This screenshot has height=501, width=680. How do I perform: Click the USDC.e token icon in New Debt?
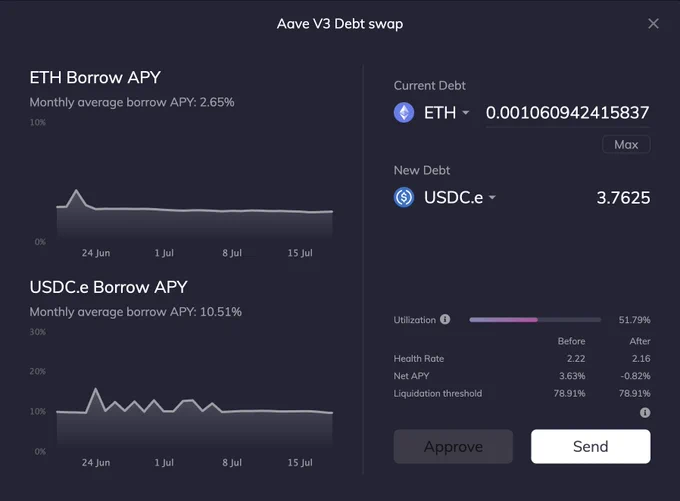404,197
